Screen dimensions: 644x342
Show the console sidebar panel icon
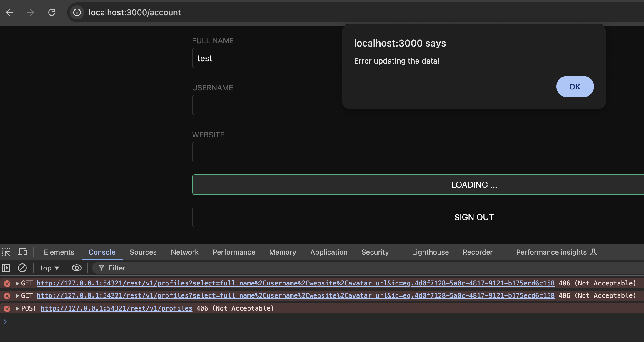(6, 268)
